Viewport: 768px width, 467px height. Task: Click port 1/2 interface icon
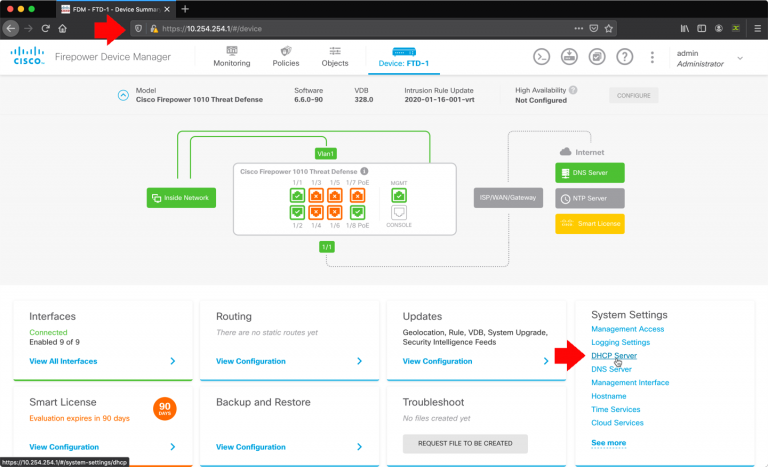coord(297,213)
